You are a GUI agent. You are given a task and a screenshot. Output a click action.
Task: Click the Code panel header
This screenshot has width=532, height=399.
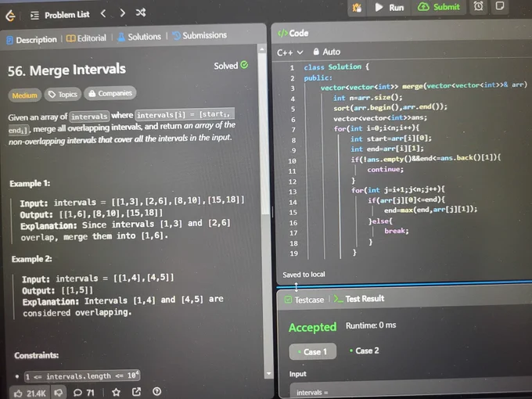(293, 33)
